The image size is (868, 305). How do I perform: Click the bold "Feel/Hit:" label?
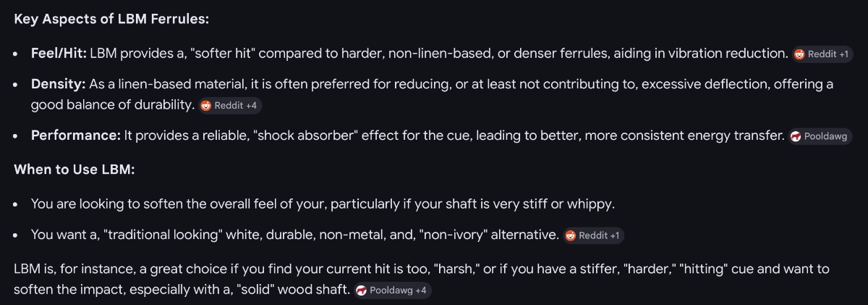59,54
